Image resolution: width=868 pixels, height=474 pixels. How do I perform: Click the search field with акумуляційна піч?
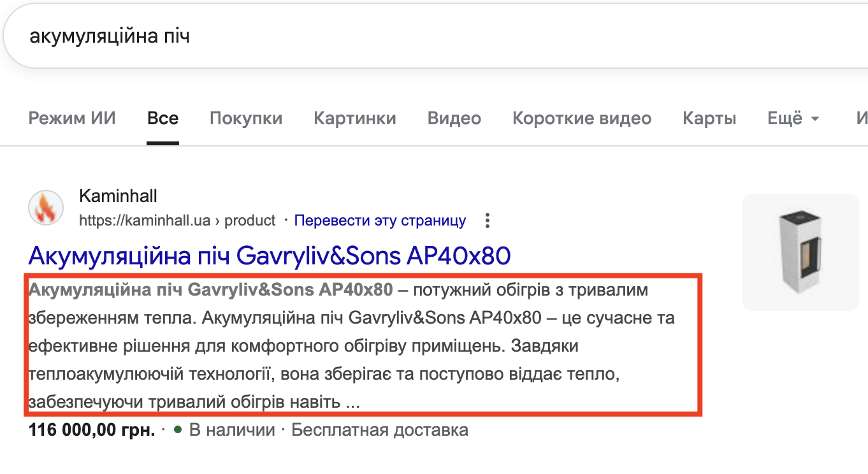point(382,36)
